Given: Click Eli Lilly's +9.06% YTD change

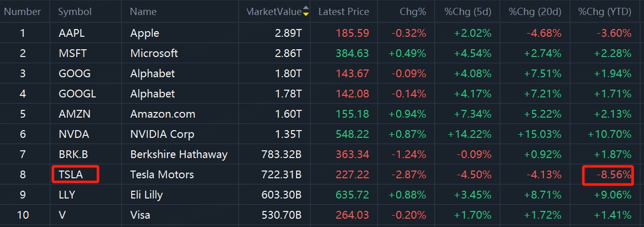Looking at the screenshot, I should coord(612,195).
